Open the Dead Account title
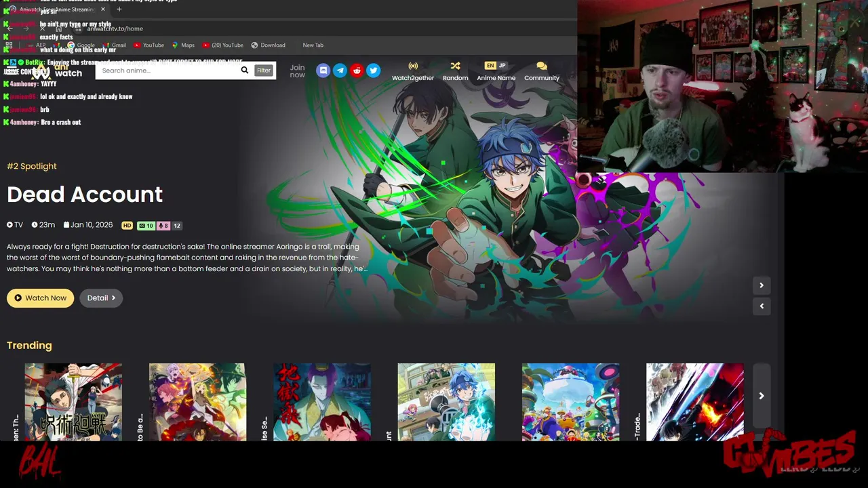The image size is (868, 488). pos(85,195)
